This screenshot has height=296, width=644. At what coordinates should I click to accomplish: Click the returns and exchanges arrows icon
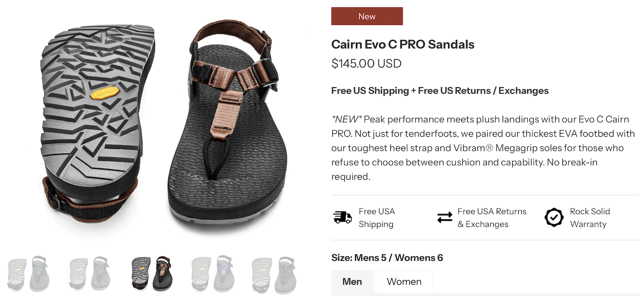point(445,217)
